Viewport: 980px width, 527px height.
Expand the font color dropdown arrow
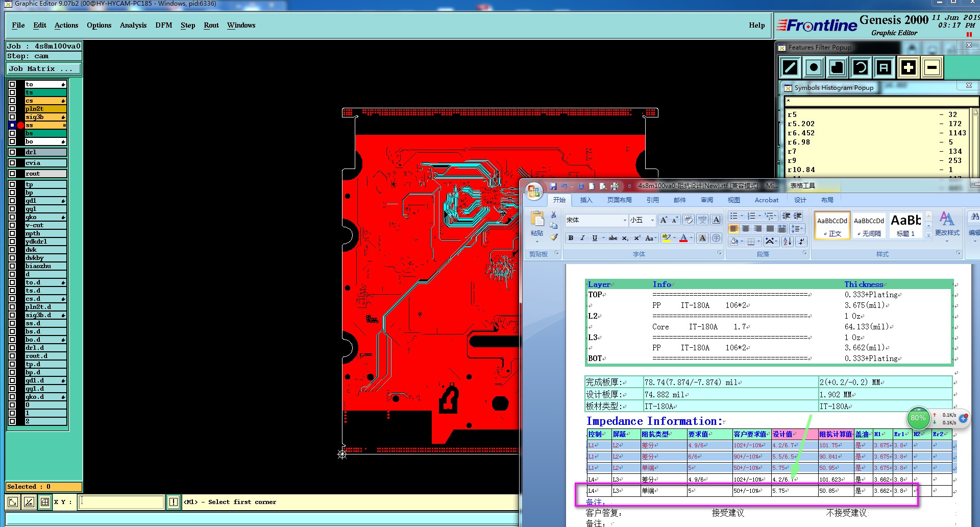[x=691, y=238]
